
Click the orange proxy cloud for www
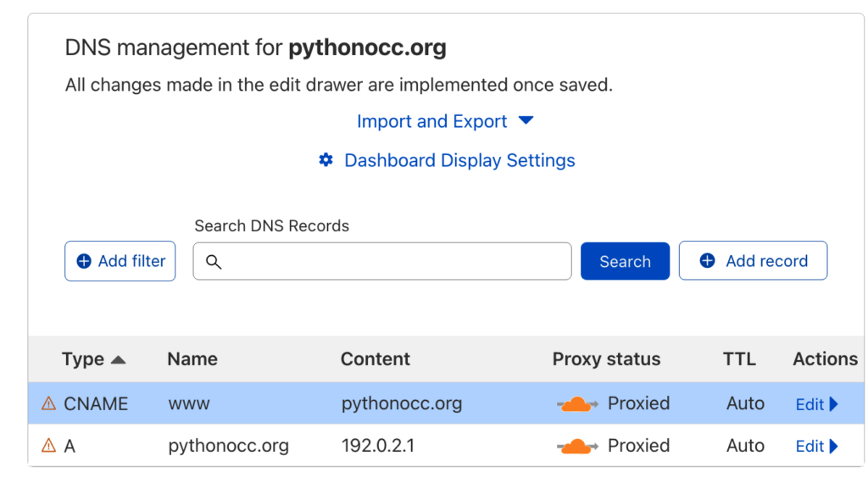click(576, 404)
